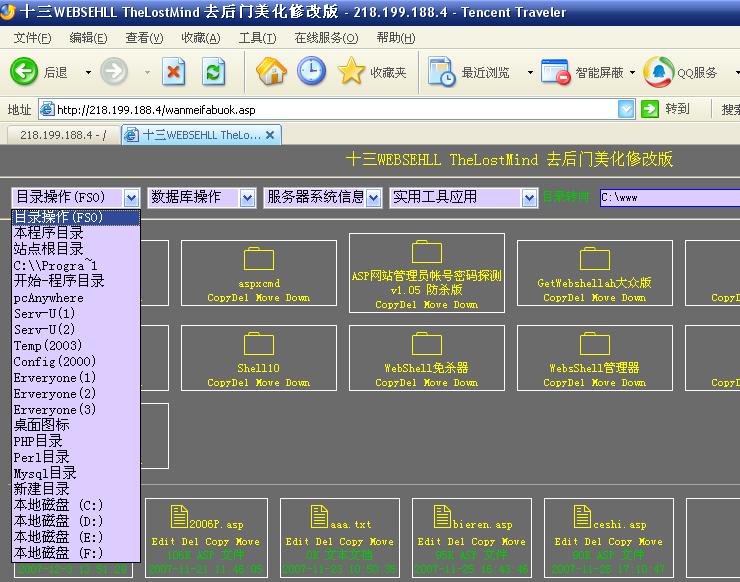Open the 最近浏览 dropdown arrow
Viewport: 740px width, 582px height.
pos(530,72)
